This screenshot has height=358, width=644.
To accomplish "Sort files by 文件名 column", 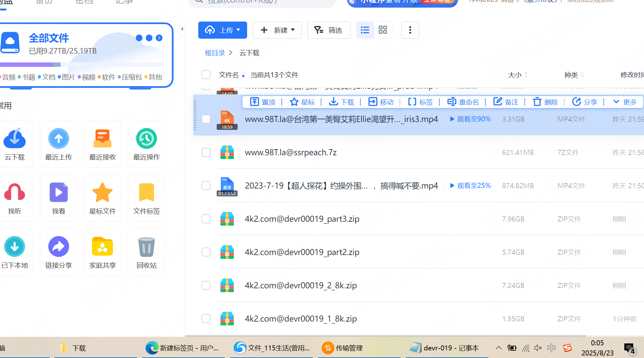I will (x=232, y=75).
